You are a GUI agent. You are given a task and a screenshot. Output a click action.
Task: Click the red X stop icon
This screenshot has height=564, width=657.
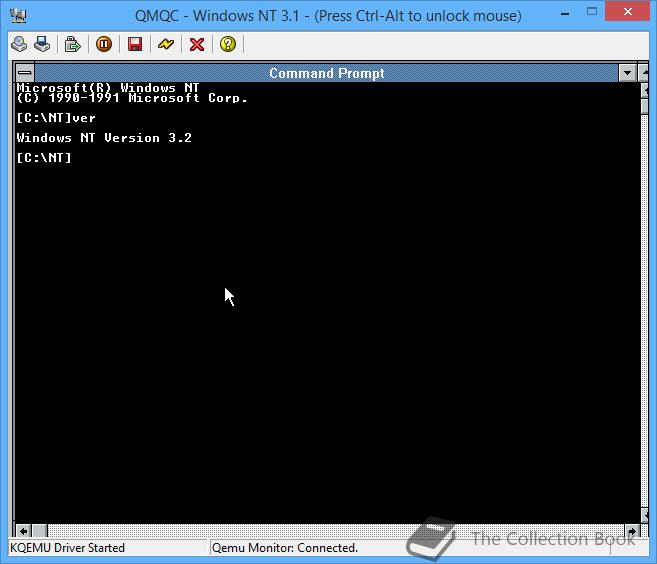197,44
